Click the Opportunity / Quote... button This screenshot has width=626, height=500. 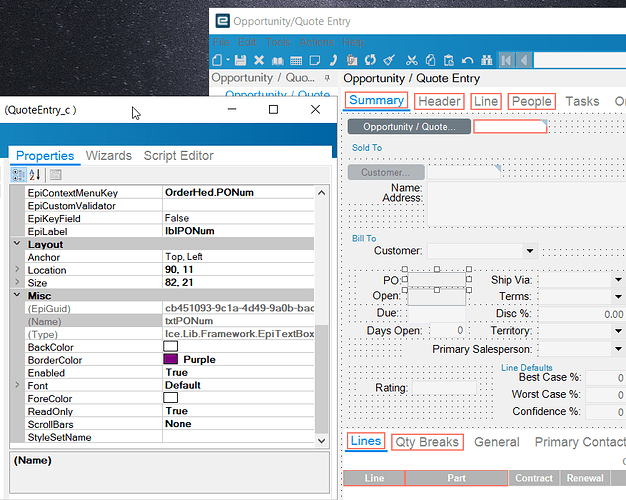click(x=409, y=127)
